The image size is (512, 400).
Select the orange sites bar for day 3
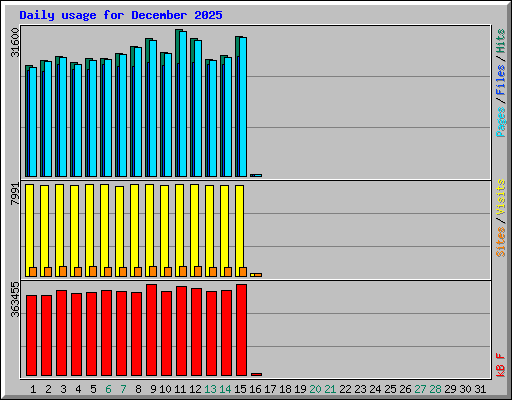tap(63, 271)
